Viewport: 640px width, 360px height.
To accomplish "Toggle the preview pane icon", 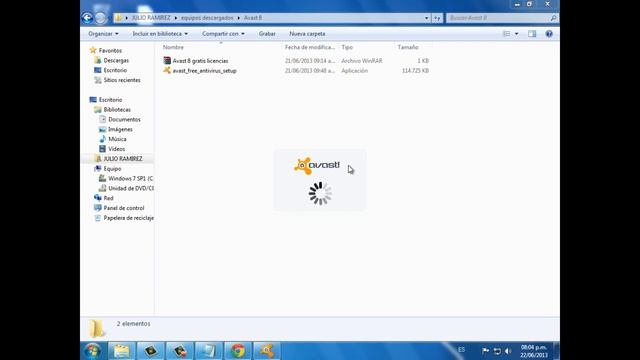I will point(532,34).
